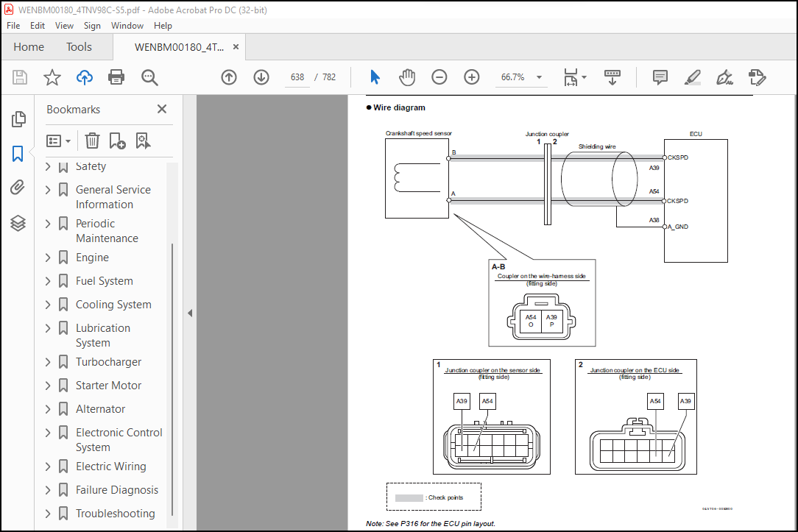Open the Page Thumbnails panel icon
The image size is (798, 532).
tap(18, 119)
